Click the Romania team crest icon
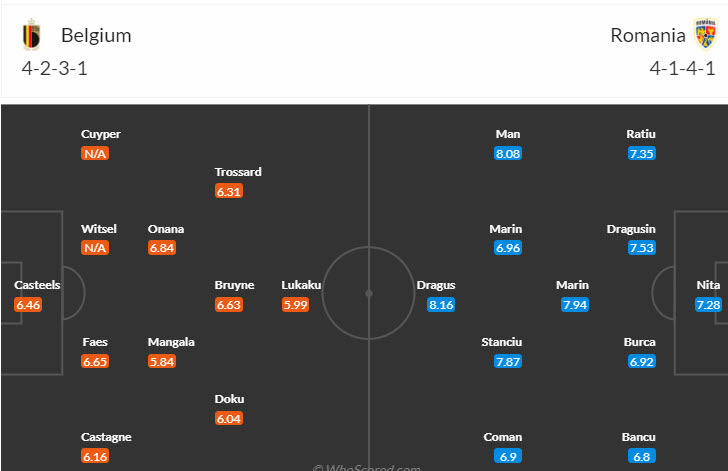Screen dimensions: 728x471 [707, 35]
